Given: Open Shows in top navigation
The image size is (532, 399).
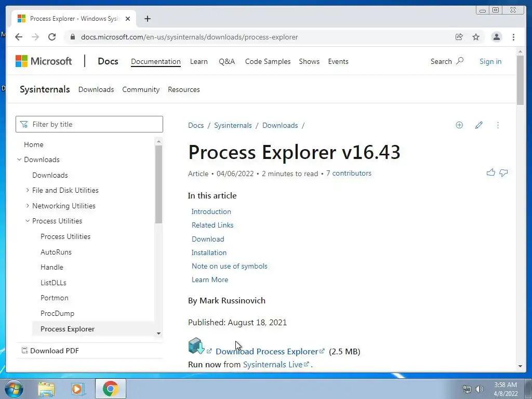Looking at the screenshot, I should pyautogui.click(x=309, y=61).
